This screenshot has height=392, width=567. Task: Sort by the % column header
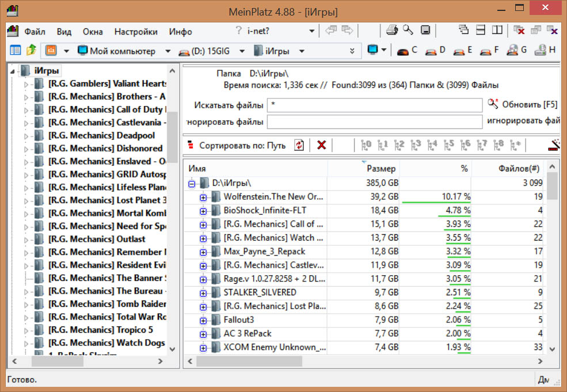435,169
